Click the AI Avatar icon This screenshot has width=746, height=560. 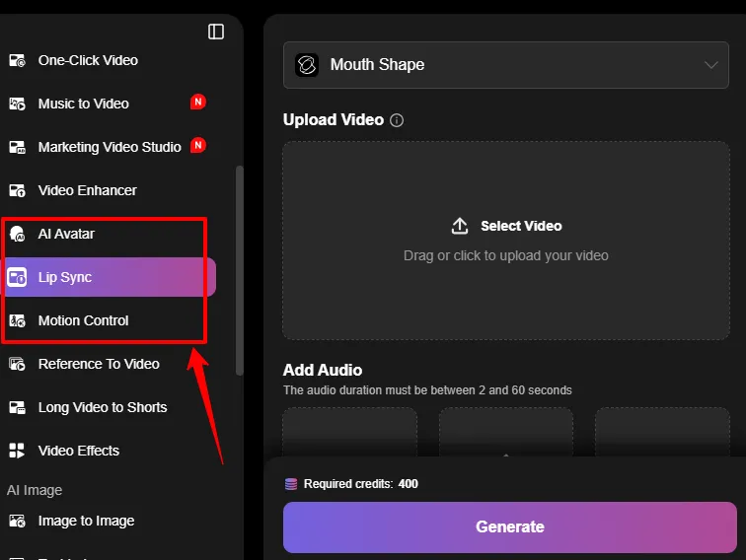coord(18,234)
